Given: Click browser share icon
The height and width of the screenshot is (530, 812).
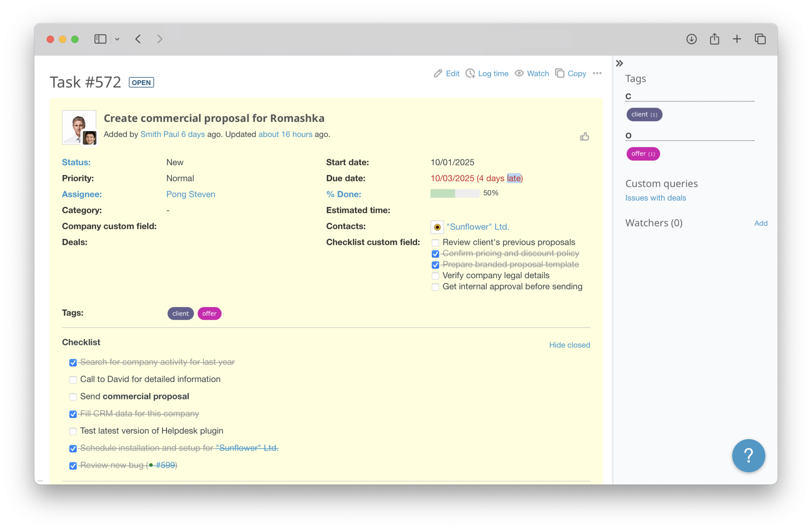Looking at the screenshot, I should coord(714,39).
